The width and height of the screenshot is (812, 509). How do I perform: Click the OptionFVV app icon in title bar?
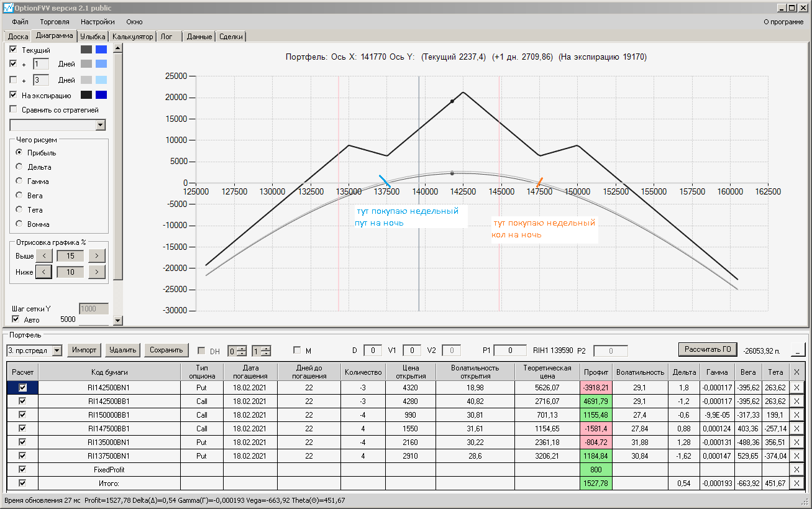click(7, 8)
